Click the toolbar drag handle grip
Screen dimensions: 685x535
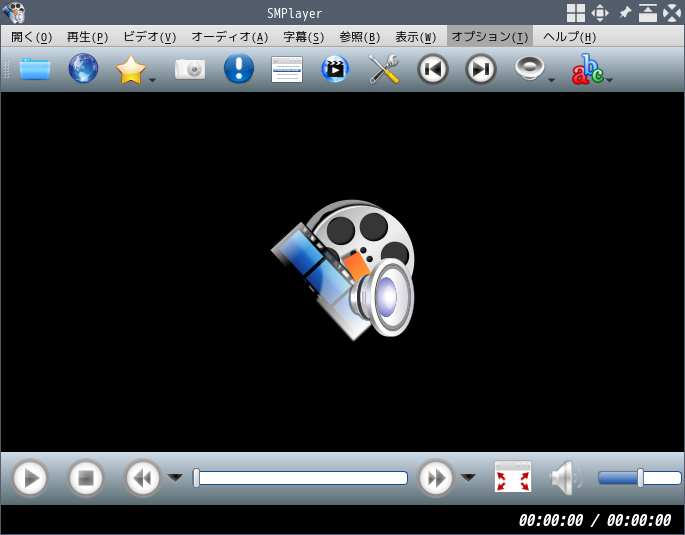(7, 69)
